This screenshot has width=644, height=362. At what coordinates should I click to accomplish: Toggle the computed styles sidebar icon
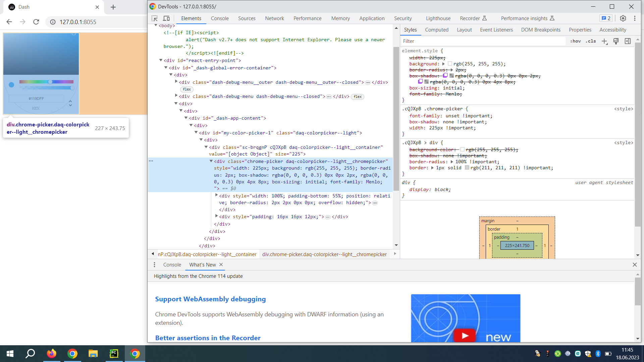point(628,41)
